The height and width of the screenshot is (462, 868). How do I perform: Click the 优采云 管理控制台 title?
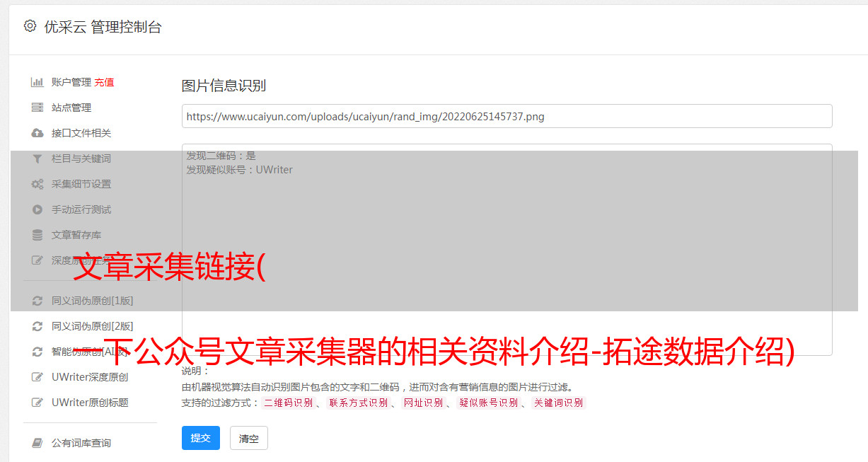tap(103, 27)
